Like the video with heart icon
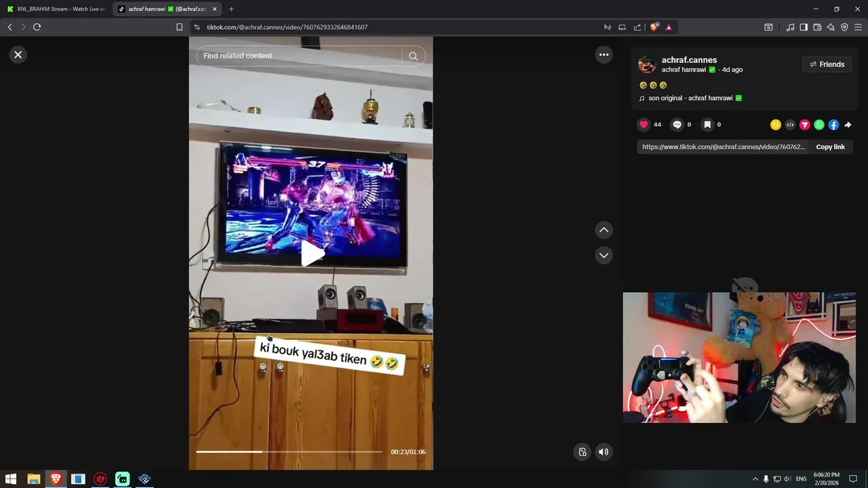Image resolution: width=868 pixels, height=488 pixels. coord(644,125)
